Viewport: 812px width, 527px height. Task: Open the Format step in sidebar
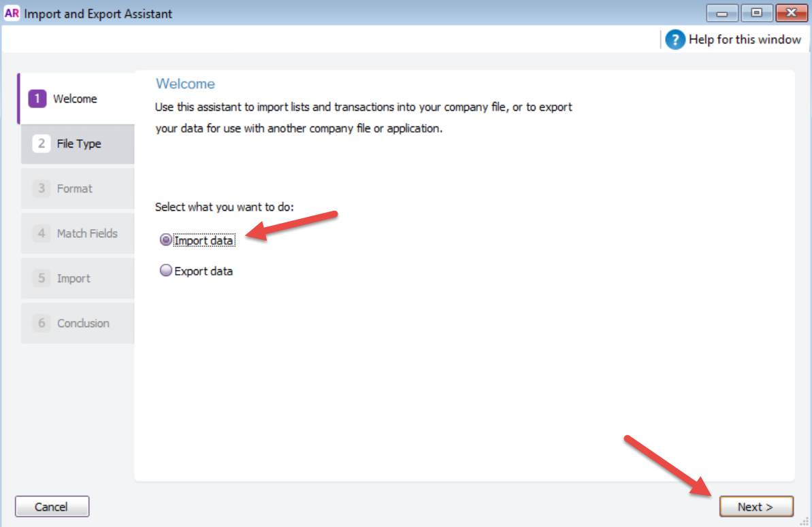[x=78, y=188]
